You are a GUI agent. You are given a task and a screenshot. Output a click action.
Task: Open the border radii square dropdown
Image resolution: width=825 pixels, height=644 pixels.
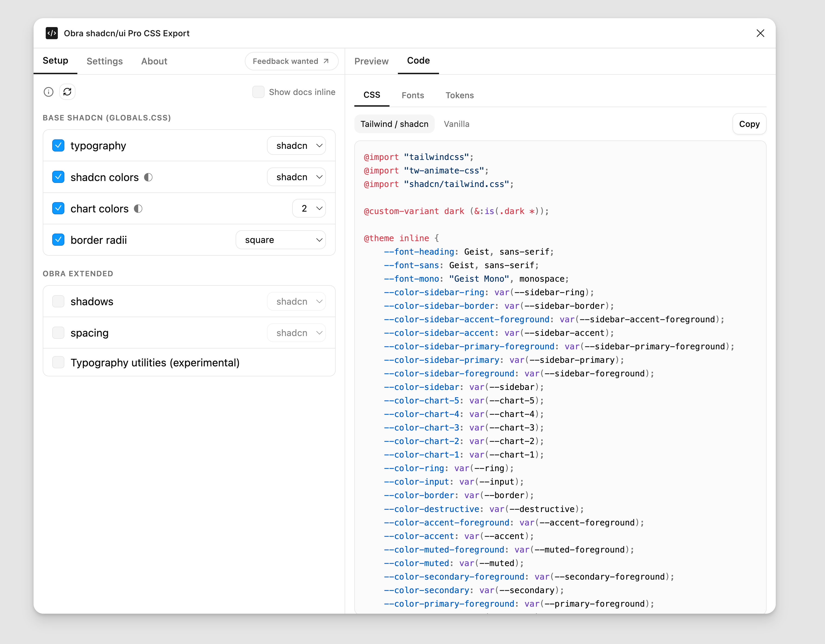[281, 240]
